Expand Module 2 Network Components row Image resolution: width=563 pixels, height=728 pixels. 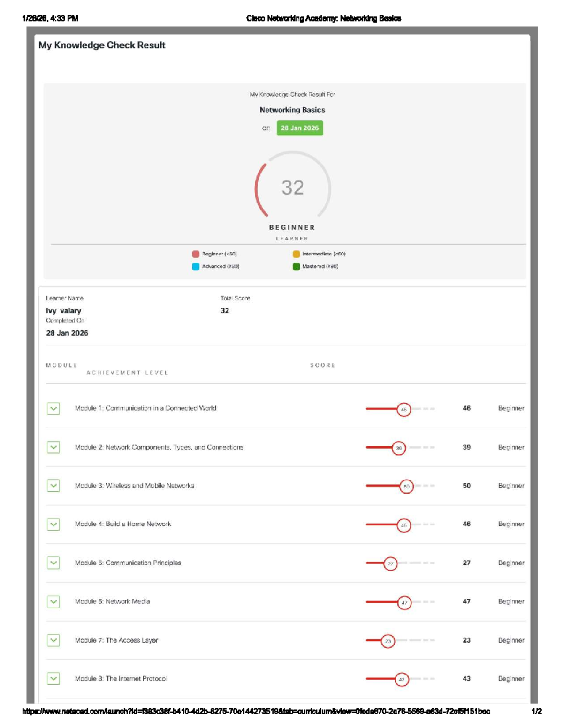(53, 447)
